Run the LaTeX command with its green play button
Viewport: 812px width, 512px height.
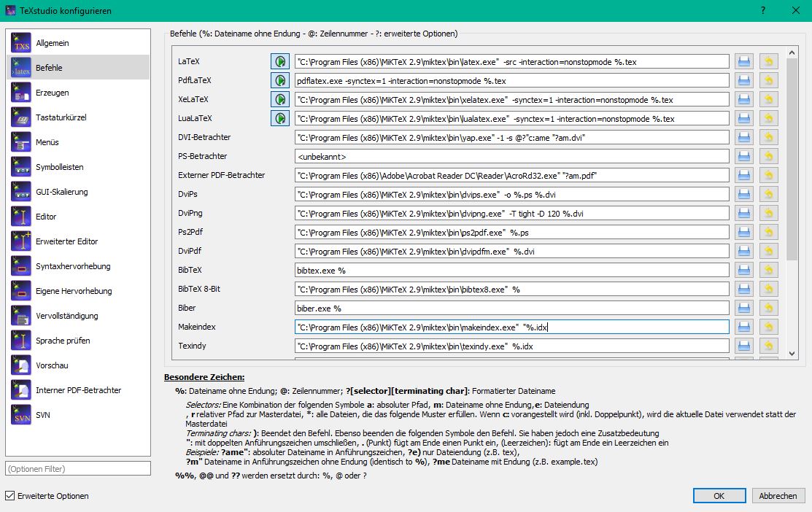tap(280, 61)
